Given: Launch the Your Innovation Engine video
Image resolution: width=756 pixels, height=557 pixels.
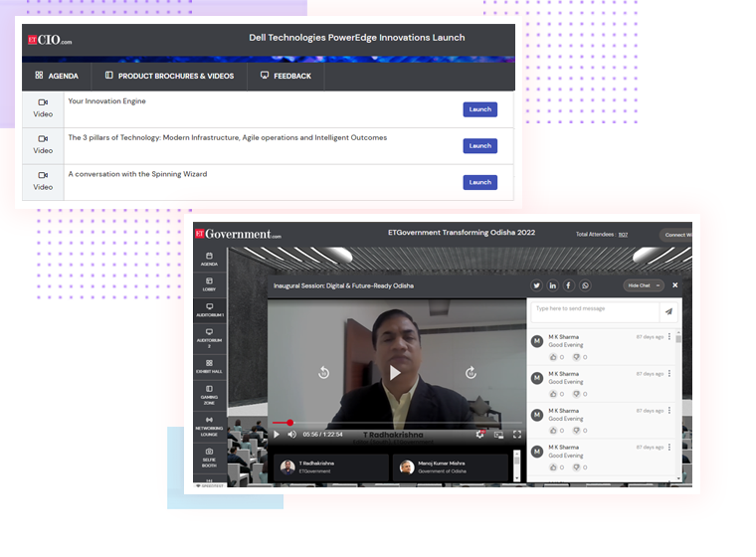Looking at the screenshot, I should click(x=479, y=109).
